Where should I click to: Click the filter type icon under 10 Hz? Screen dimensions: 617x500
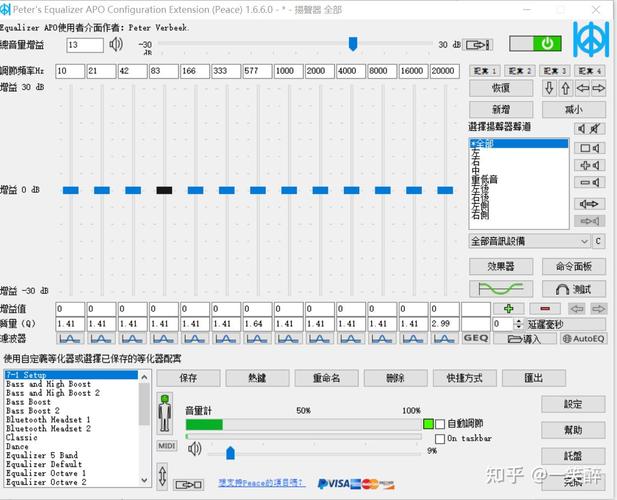pyautogui.click(x=70, y=339)
